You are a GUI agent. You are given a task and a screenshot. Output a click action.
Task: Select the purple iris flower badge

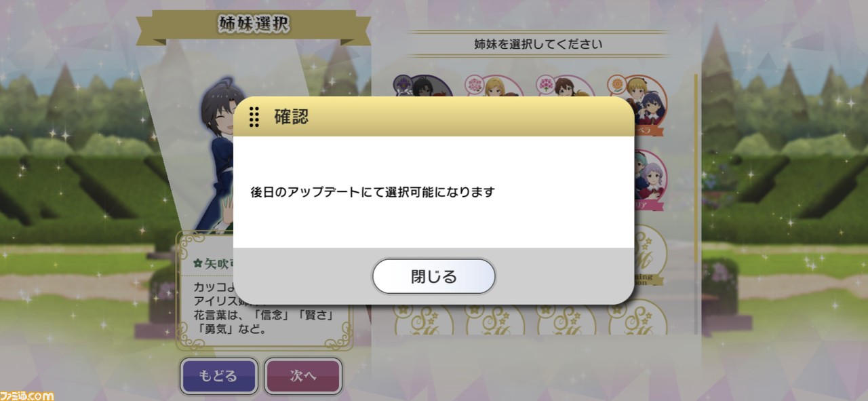(403, 85)
